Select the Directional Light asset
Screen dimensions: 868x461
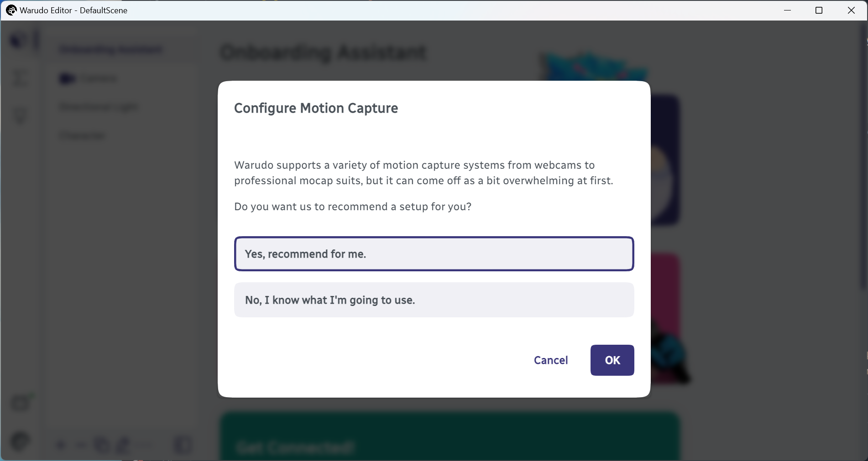point(99,107)
